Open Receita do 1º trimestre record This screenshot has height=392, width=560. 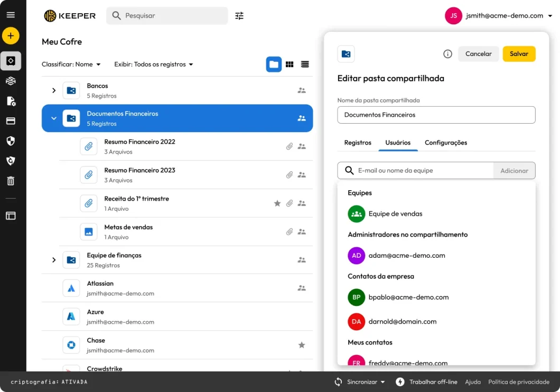pos(186,203)
